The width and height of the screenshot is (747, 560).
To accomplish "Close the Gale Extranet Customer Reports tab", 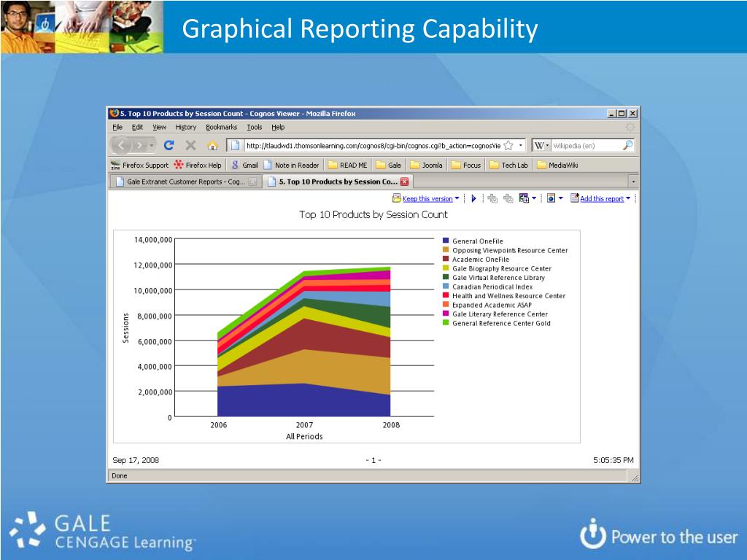I will pos(252,182).
